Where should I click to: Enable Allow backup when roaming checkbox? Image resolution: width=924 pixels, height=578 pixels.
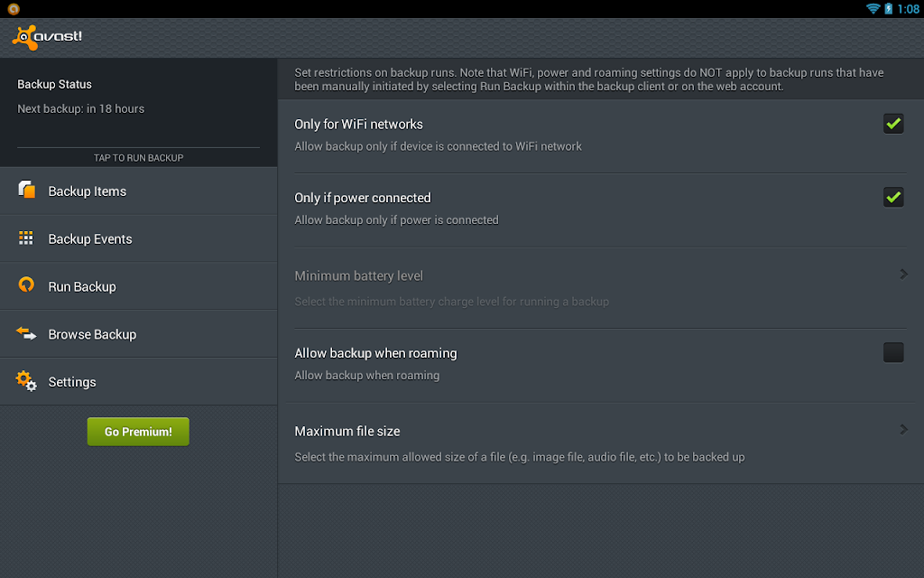click(x=892, y=352)
